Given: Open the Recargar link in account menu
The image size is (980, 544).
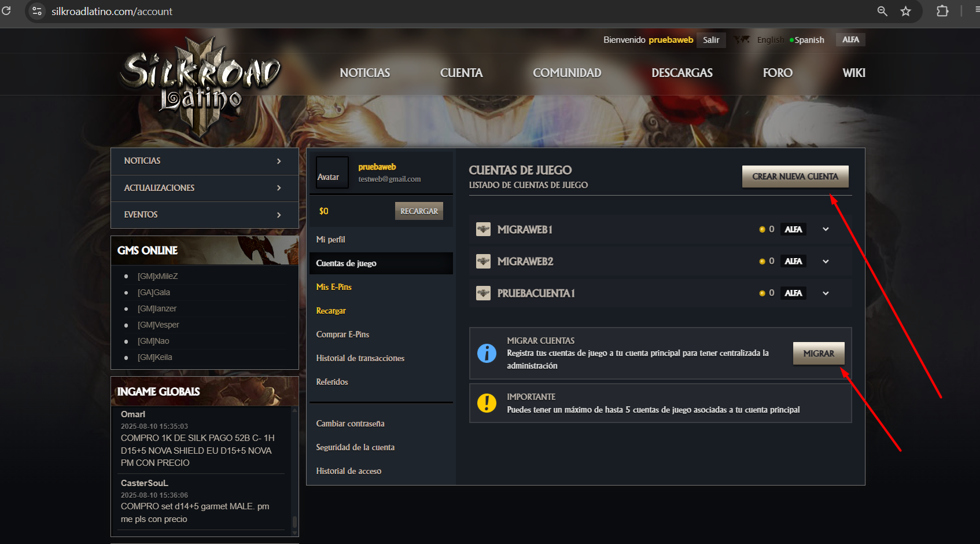Looking at the screenshot, I should [331, 311].
